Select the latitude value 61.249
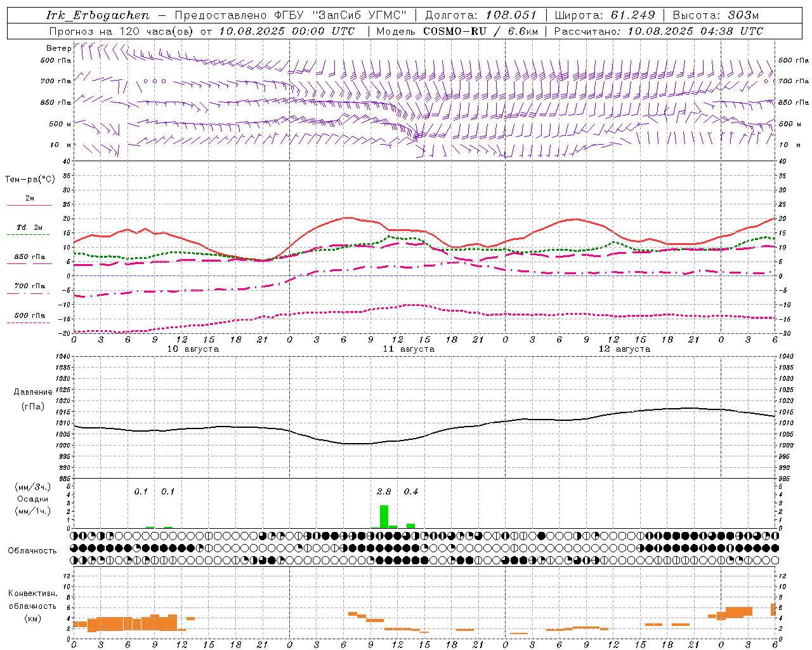Image resolution: width=812 pixels, height=650 pixels. tap(632, 15)
